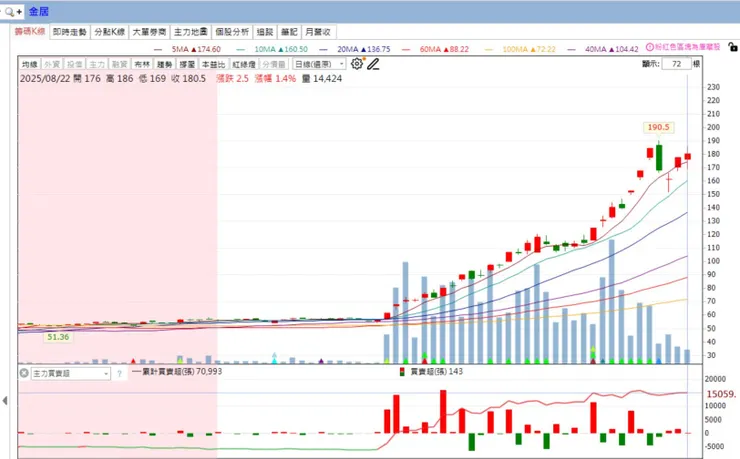This screenshot has height=459, width=740.
Task: Click the question mark help icon
Action: pos(119,374)
